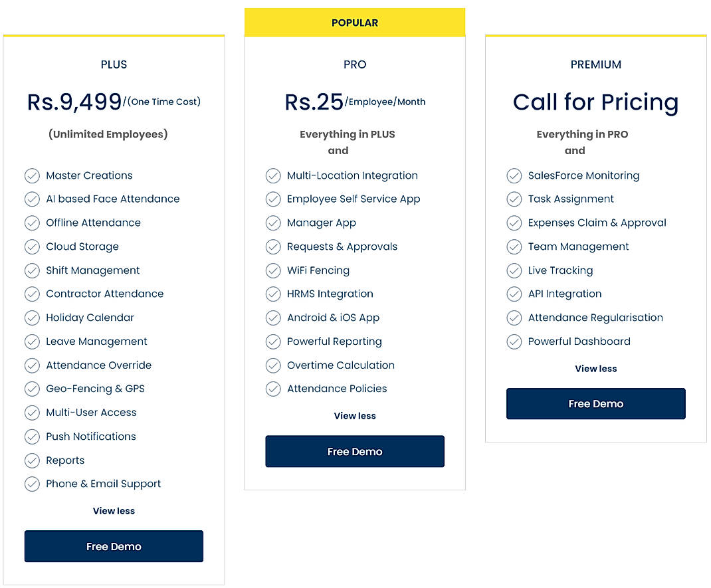Toggle the checkmark on Powerful Dashboard

point(514,342)
